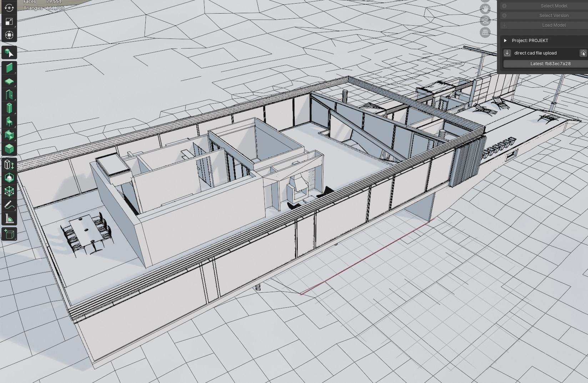Viewport: 588px width, 383px height.
Task: Open the scale tool flyout
Action: tap(9, 21)
